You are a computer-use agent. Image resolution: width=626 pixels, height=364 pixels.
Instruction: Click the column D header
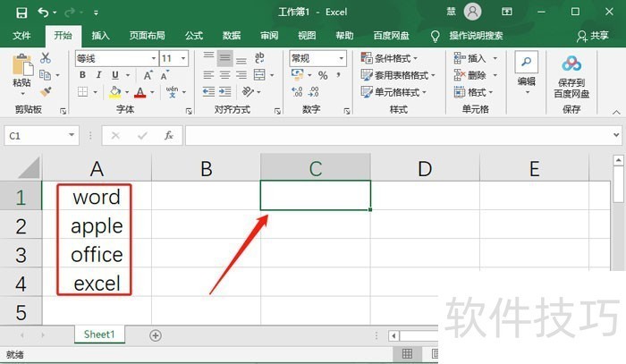pos(425,169)
